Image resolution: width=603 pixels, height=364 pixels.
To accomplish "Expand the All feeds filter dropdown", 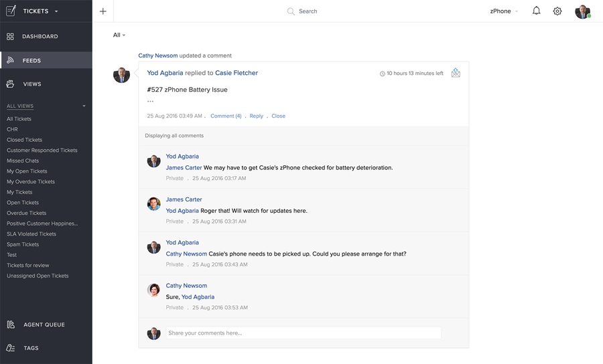I will click(x=119, y=35).
